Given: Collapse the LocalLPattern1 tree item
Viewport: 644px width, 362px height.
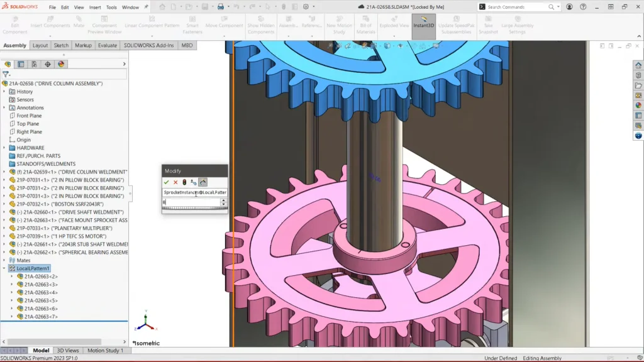Looking at the screenshot, I should click(x=5, y=268).
